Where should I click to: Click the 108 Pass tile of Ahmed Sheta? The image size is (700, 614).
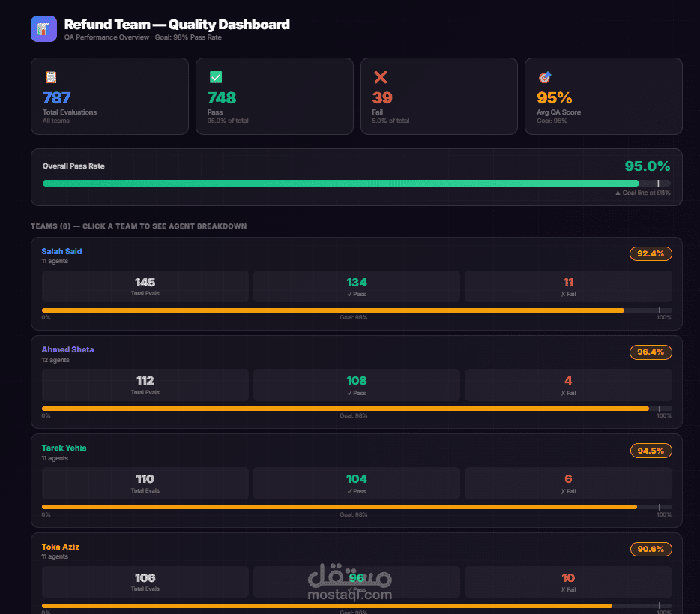coord(356,385)
